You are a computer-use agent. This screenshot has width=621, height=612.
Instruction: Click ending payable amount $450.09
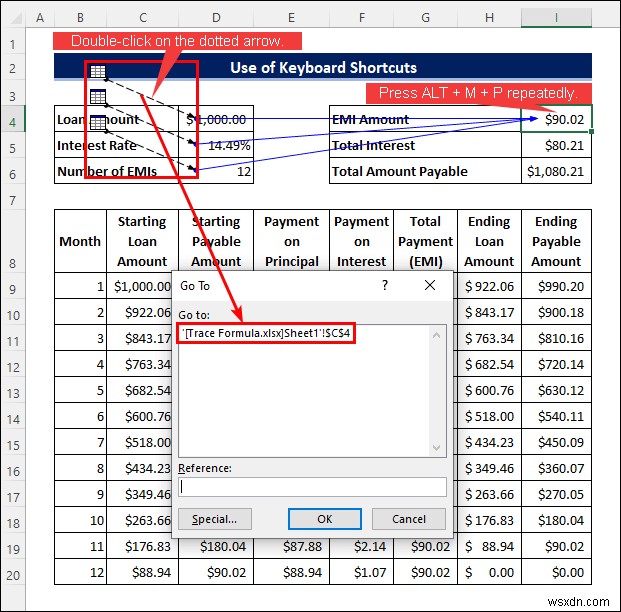point(556,442)
